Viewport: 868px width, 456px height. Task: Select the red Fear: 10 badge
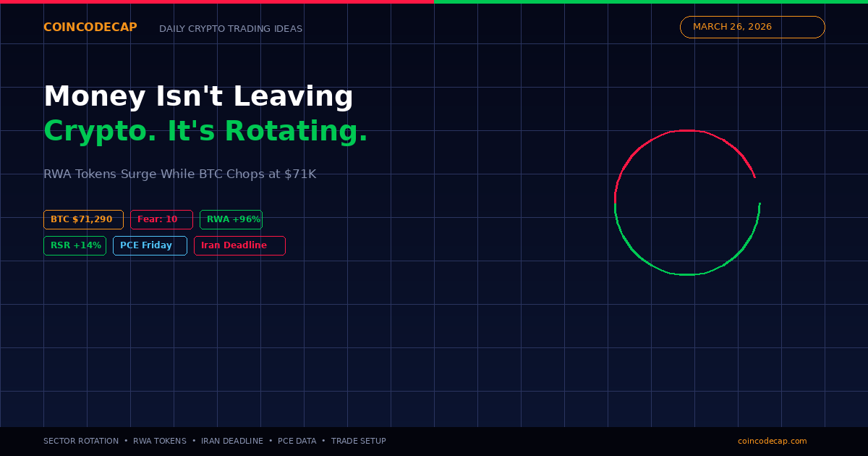point(161,219)
